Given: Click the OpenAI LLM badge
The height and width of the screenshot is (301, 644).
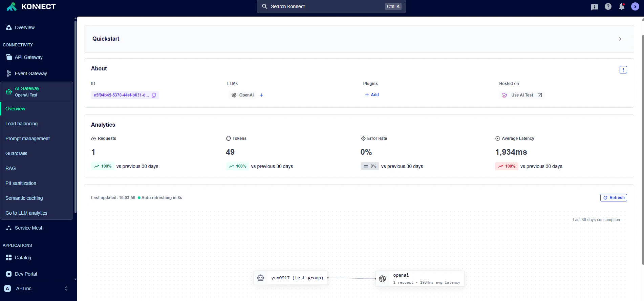Looking at the screenshot, I should pyautogui.click(x=242, y=95).
